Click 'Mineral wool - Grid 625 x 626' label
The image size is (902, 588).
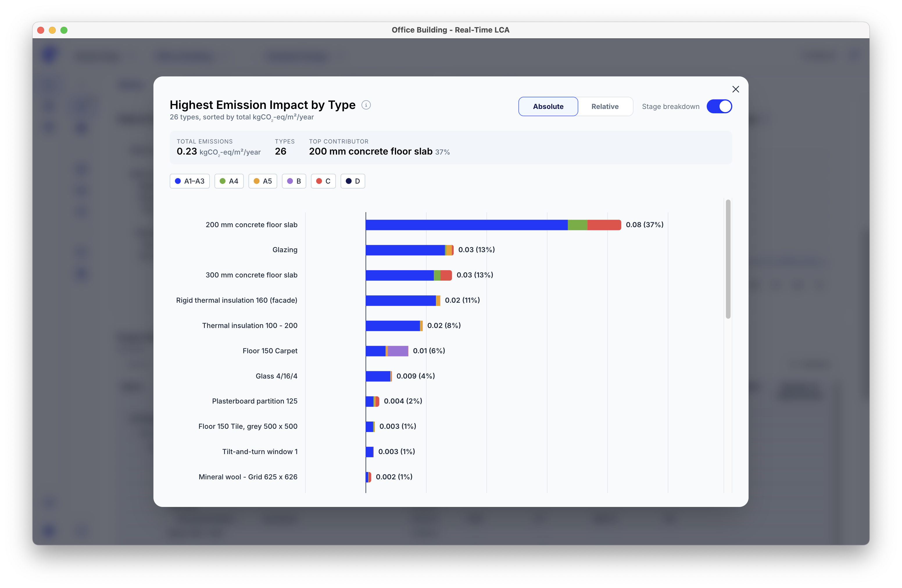248,477
